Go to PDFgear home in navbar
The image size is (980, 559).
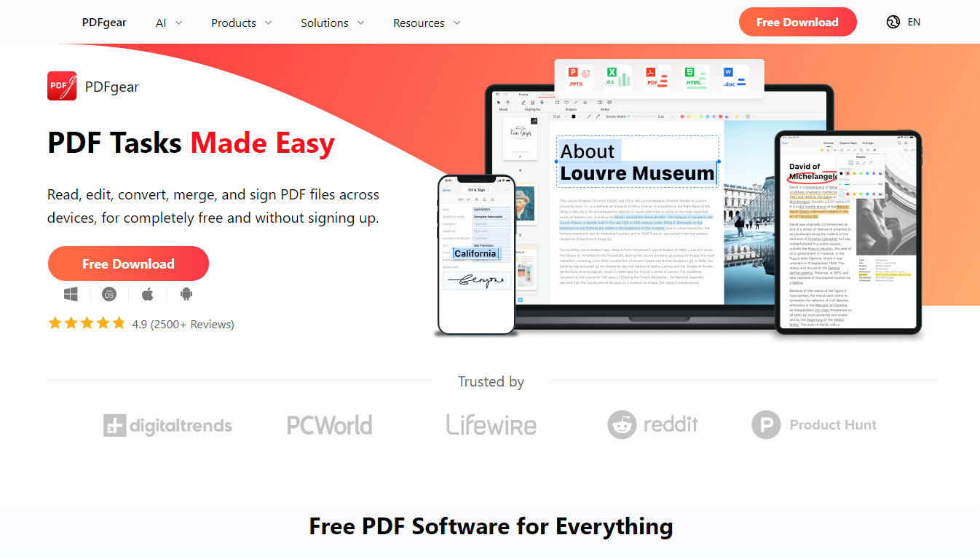104,22
